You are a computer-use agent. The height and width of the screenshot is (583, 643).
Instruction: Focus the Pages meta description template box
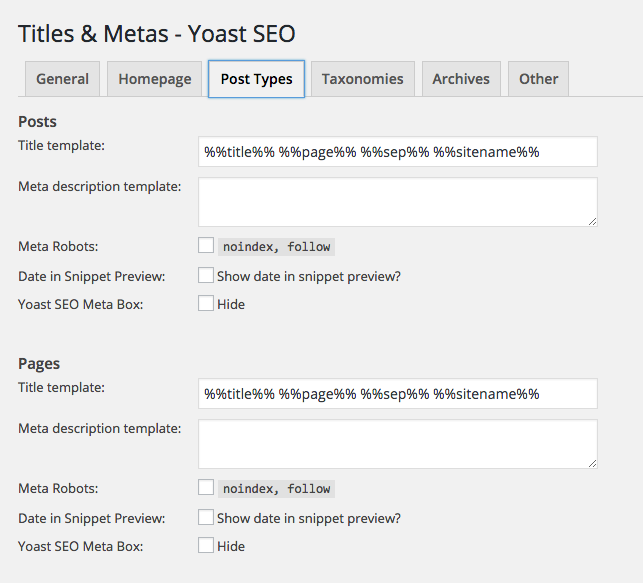(x=398, y=444)
